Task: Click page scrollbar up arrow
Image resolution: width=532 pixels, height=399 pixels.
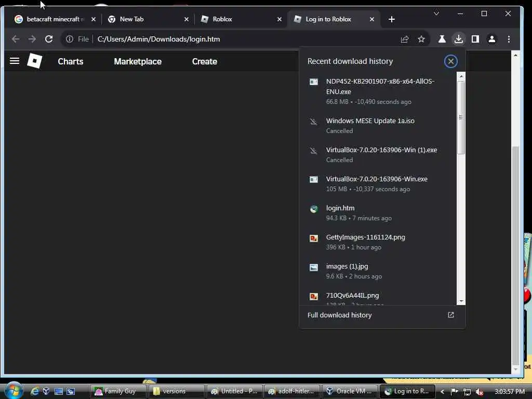Action: coord(515,55)
